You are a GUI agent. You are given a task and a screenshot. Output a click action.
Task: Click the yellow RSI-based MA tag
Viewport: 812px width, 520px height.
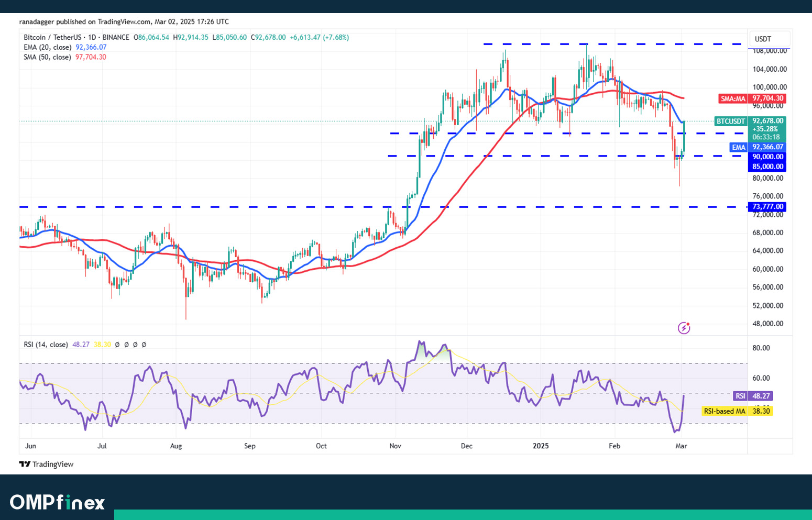(737, 411)
